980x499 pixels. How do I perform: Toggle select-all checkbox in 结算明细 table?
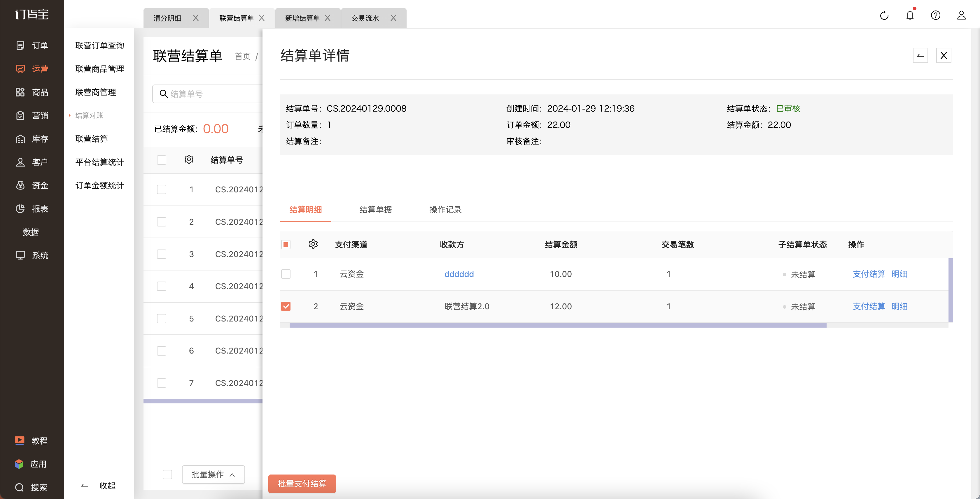[286, 244]
